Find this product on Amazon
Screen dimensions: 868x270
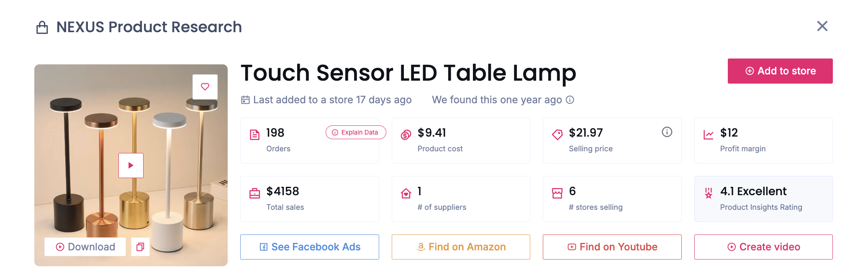click(460, 247)
